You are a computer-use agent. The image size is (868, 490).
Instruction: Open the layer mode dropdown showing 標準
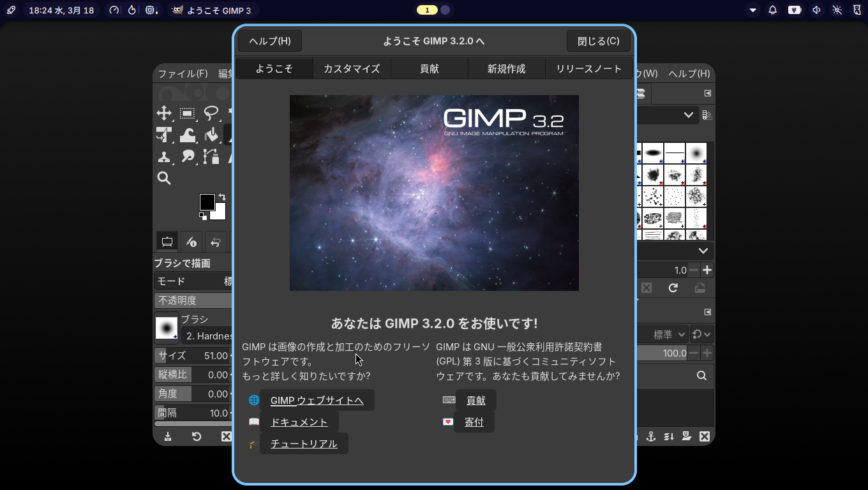tap(664, 334)
